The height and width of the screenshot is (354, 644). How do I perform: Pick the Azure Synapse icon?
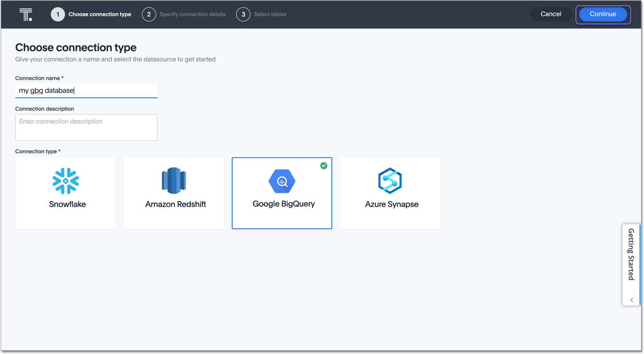click(390, 181)
